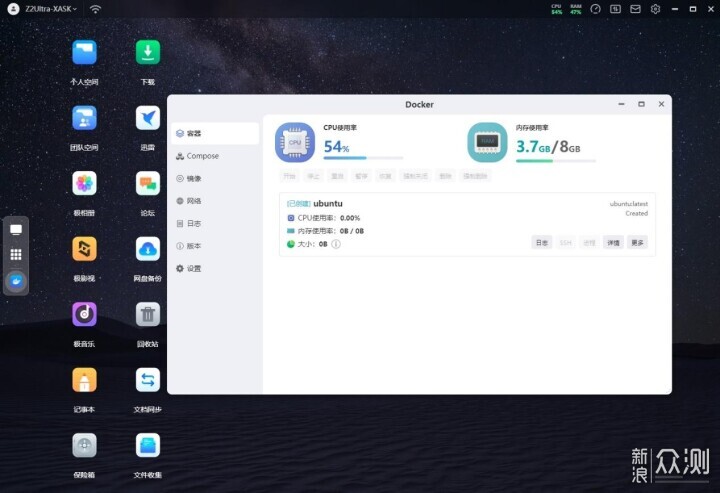Screen dimensions: 720x493
Task: Maximize the Docker window
Action: pyautogui.click(x=641, y=104)
